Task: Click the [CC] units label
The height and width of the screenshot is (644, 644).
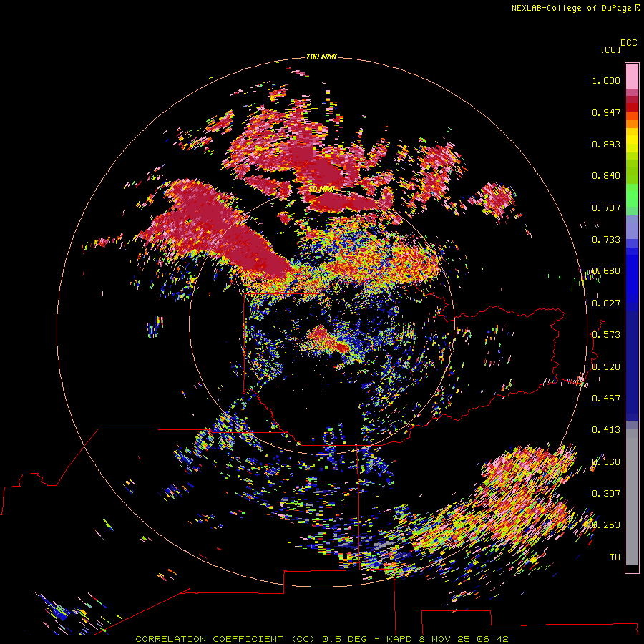Action: pos(610,49)
